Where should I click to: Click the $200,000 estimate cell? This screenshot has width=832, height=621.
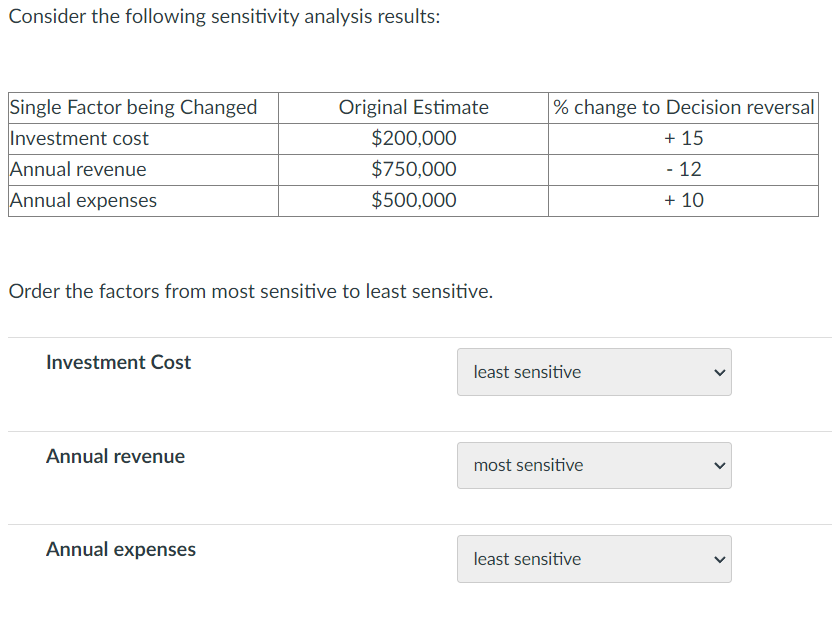[x=413, y=138]
